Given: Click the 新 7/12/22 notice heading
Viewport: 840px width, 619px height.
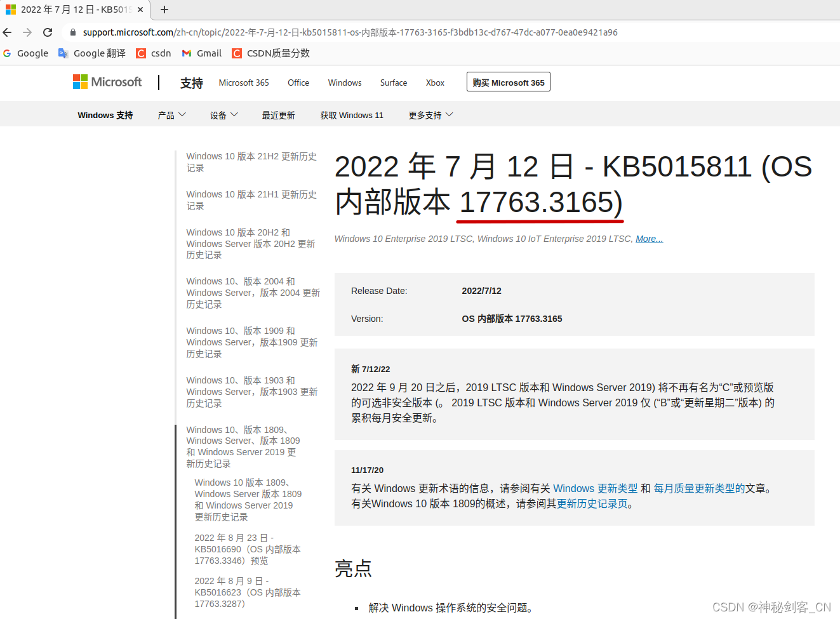Looking at the screenshot, I should click(370, 369).
